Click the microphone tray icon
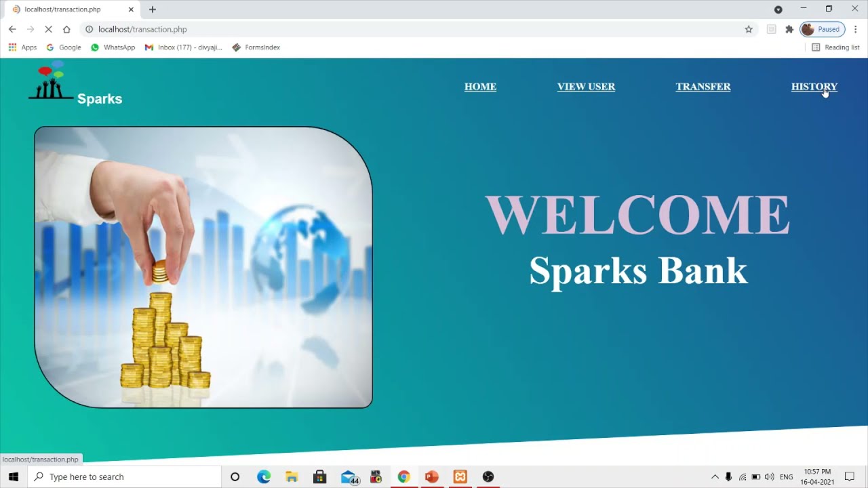Image resolution: width=868 pixels, height=488 pixels. point(728,476)
